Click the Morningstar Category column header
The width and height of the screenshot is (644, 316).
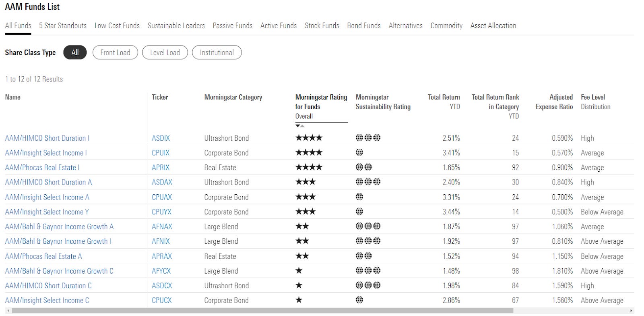coord(233,97)
